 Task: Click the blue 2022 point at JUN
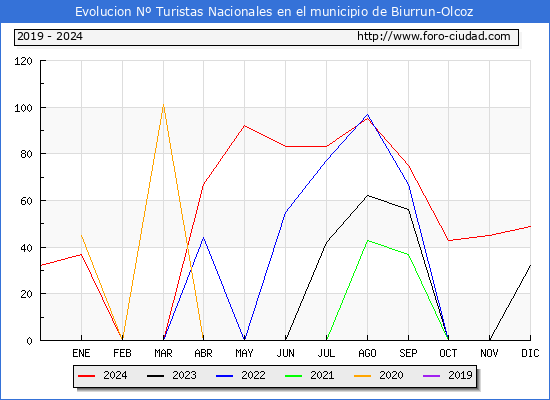coord(286,212)
